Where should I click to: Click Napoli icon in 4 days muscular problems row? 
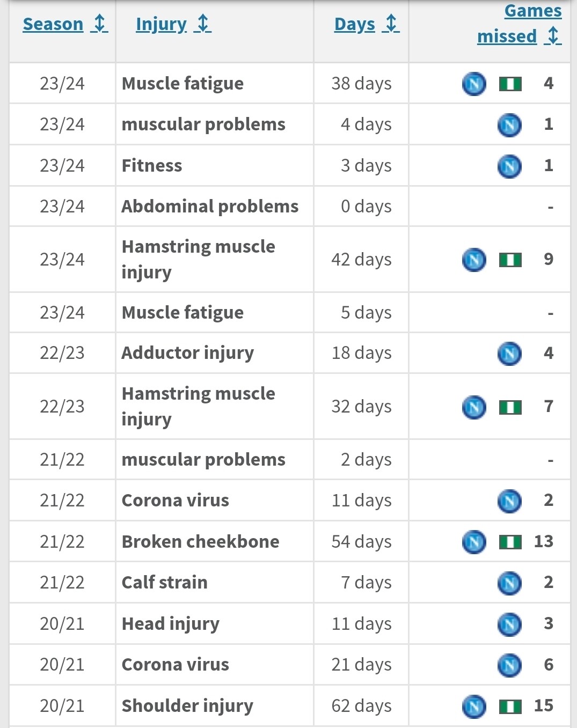509,125
